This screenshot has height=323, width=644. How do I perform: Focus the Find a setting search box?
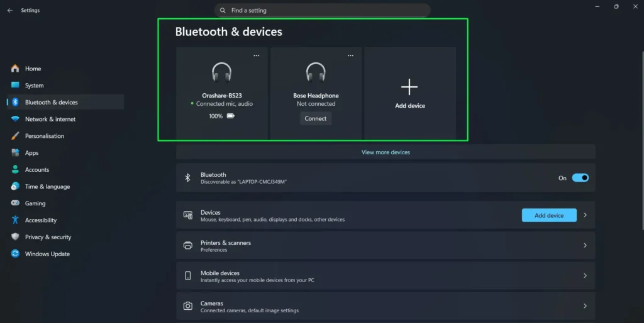(x=322, y=10)
